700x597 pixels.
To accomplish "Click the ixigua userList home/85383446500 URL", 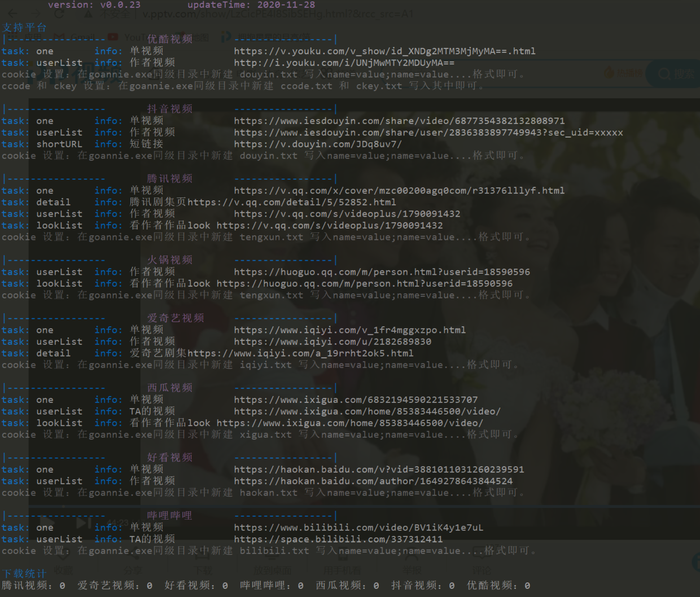I will [x=368, y=411].
